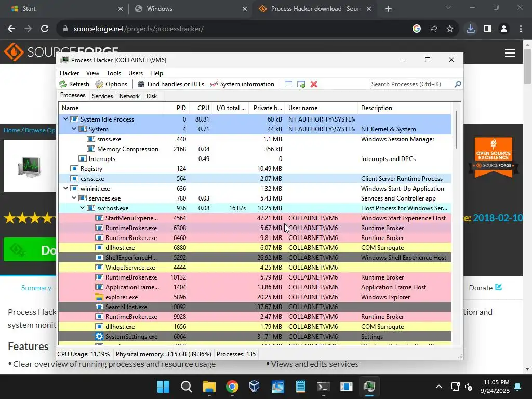Select the WidgetService.exe process row

click(255, 267)
